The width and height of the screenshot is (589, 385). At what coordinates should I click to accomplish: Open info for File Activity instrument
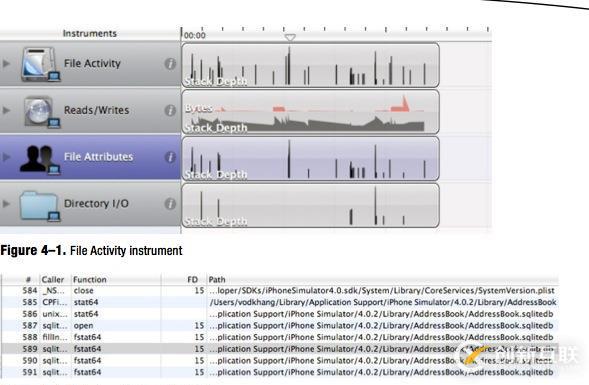[x=170, y=64]
